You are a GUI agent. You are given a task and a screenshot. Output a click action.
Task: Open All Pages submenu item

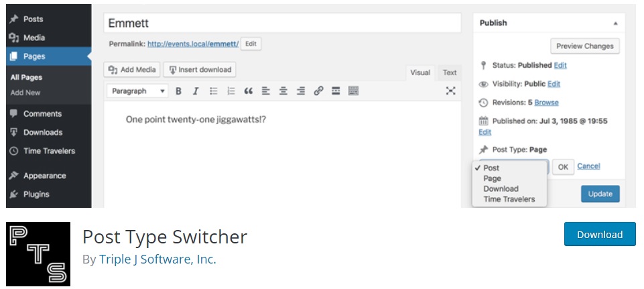pyautogui.click(x=26, y=77)
